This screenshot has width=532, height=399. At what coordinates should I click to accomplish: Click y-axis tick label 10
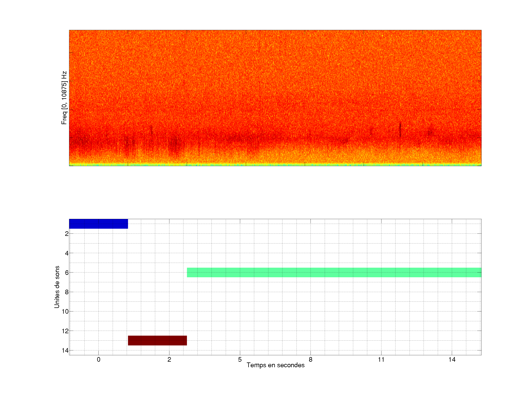(65, 312)
